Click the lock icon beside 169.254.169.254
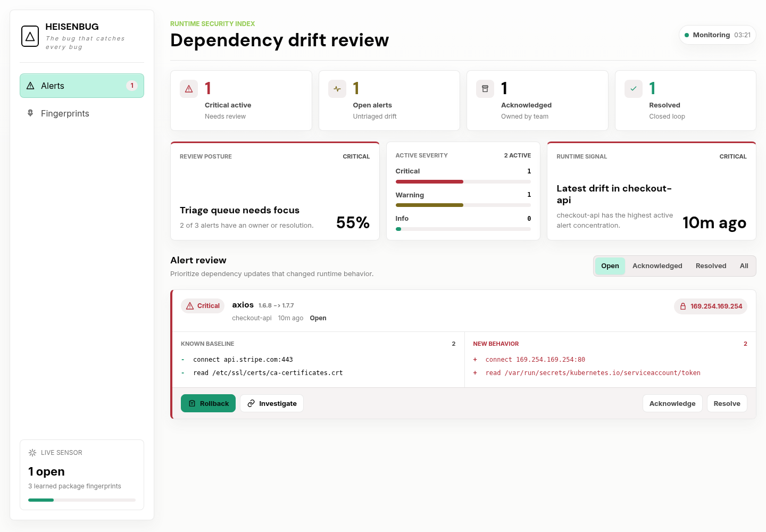The image size is (766, 532). coord(683,306)
